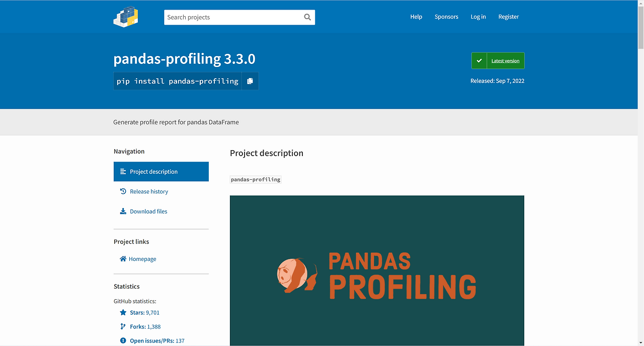The height and width of the screenshot is (346, 644).
Task: Click the Pandas Profiling banner image
Action: [x=377, y=270]
